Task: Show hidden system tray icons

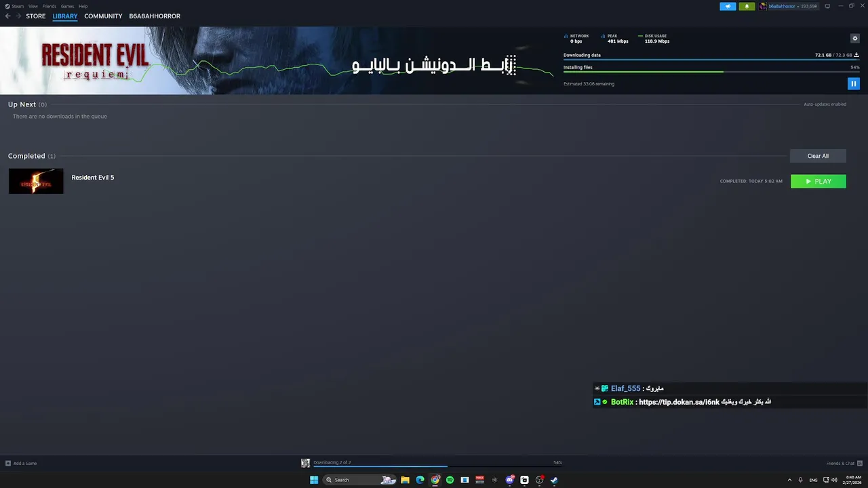Action: (x=789, y=480)
